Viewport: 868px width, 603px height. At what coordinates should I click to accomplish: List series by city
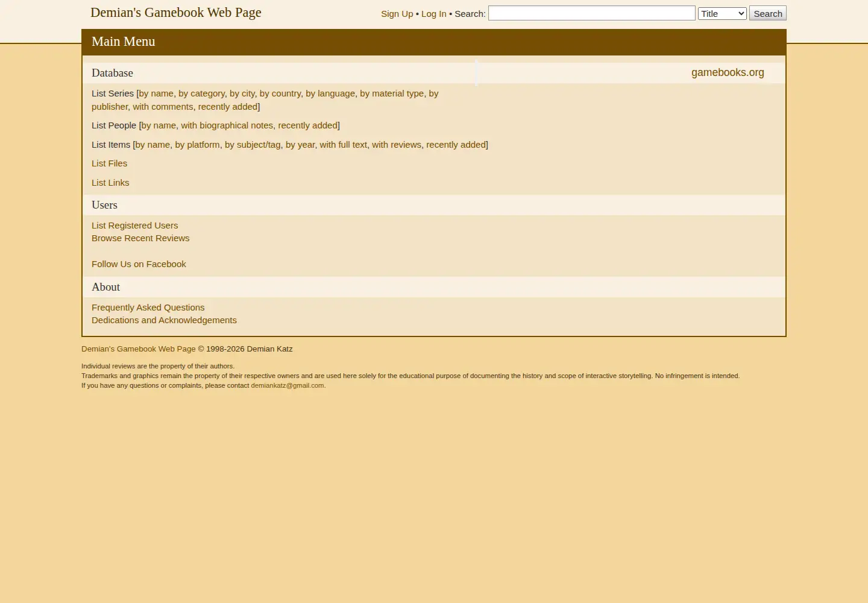click(242, 93)
